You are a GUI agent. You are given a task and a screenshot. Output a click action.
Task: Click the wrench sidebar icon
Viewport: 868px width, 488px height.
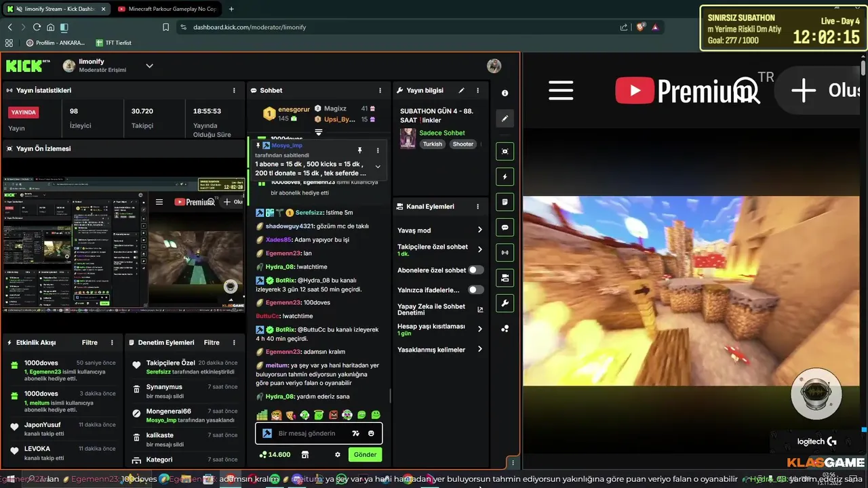pos(505,303)
